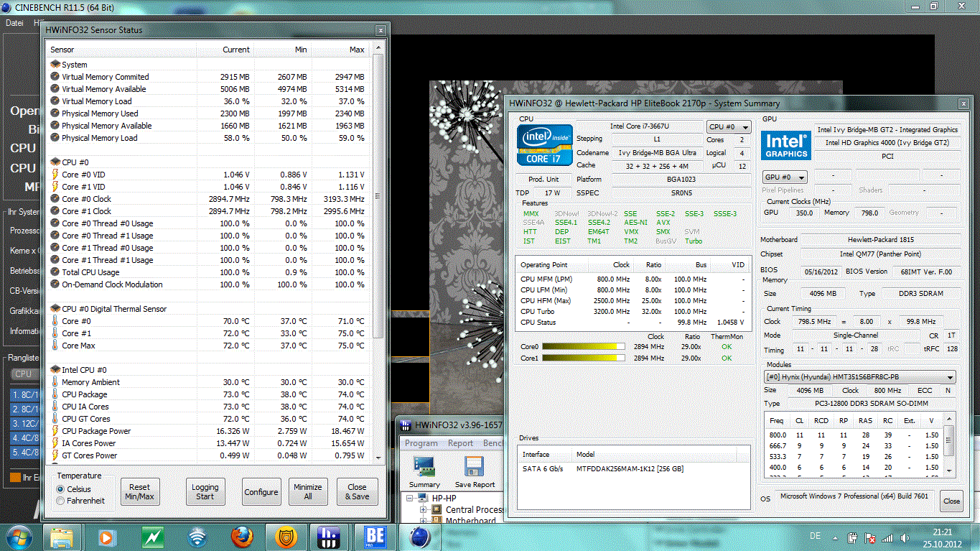Viewport: 980px width, 551px height.
Task: Click the Sensor column header
Action: click(x=122, y=50)
